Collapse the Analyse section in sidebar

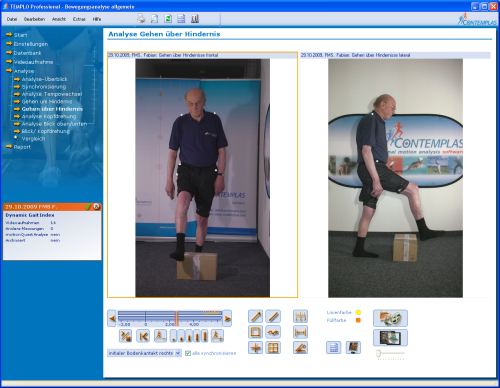click(x=24, y=71)
